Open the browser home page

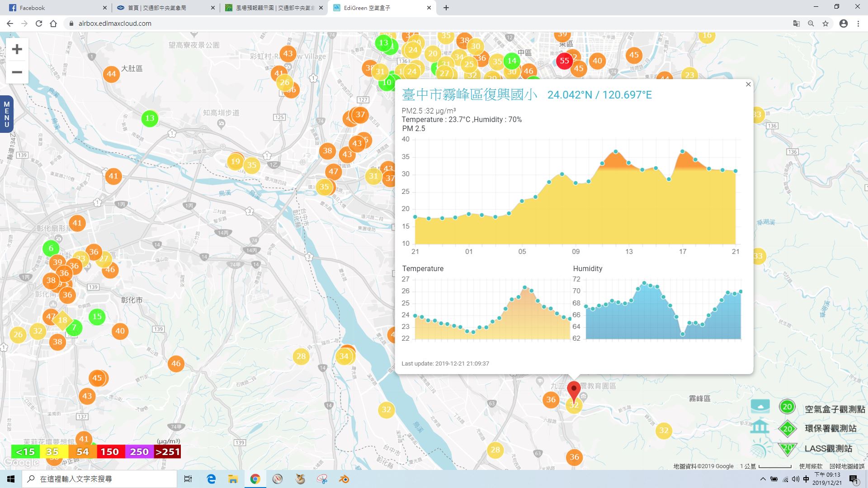(53, 23)
